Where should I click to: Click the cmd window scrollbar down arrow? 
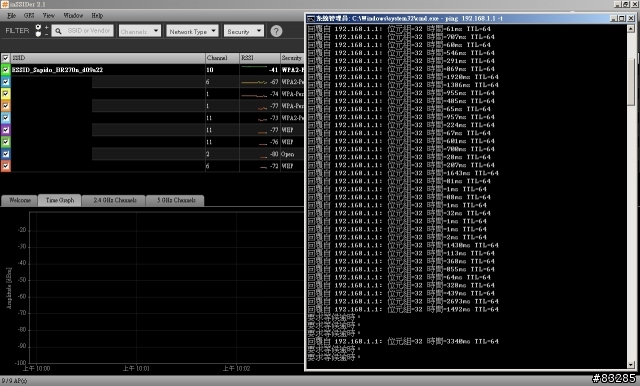tap(631, 365)
